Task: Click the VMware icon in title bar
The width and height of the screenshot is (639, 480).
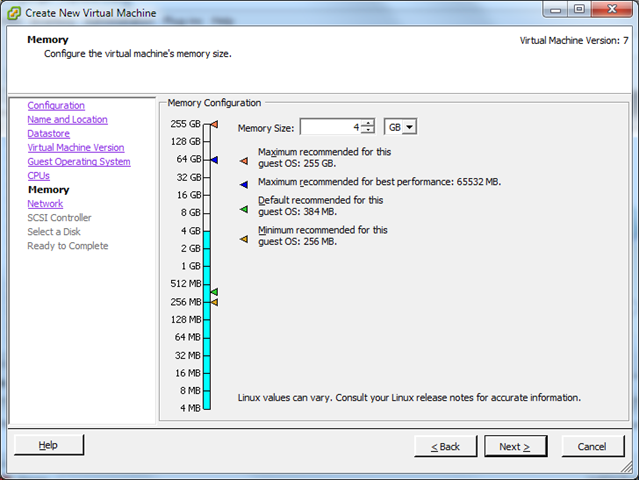Action: pyautogui.click(x=12, y=9)
